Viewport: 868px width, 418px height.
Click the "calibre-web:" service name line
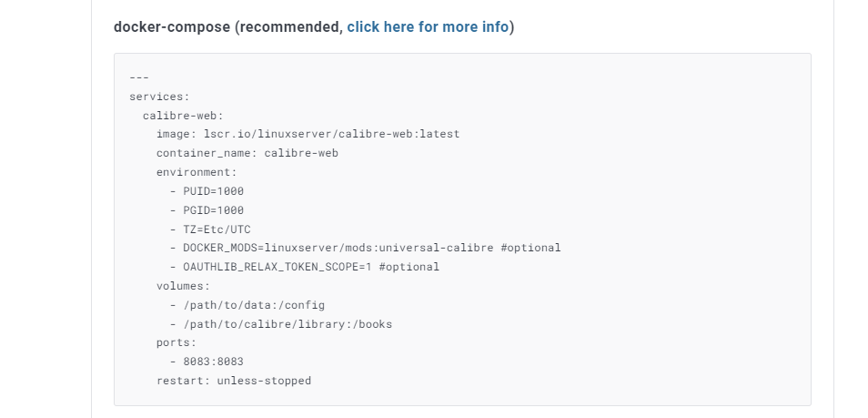tap(183, 116)
